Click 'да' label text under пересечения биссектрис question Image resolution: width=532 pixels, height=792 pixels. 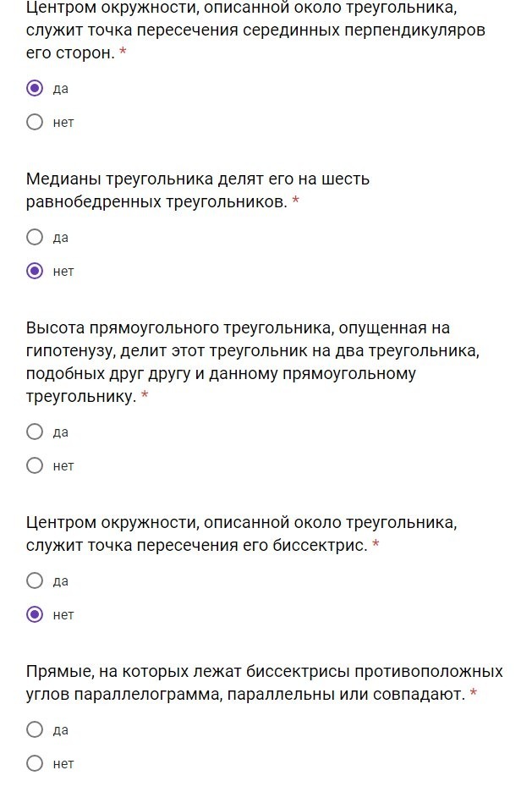click(61, 581)
